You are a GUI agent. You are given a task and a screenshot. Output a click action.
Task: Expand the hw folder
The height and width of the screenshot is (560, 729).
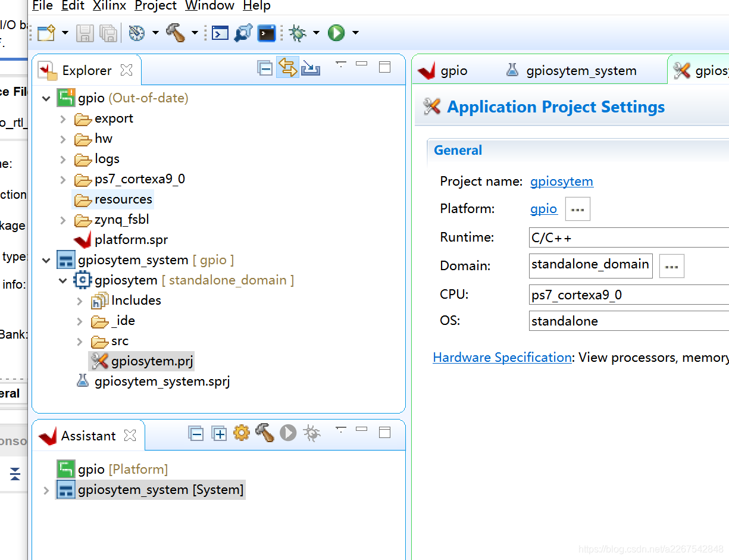(63, 139)
